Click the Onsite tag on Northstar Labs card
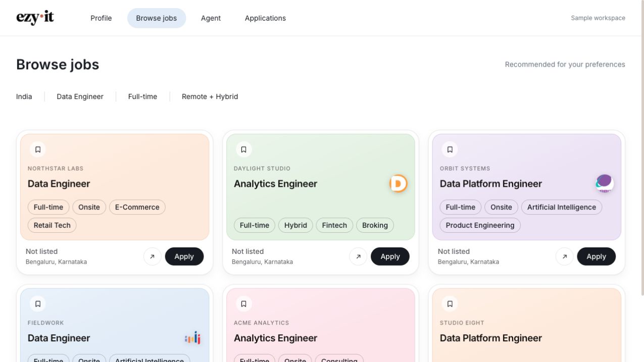This screenshot has height=362, width=644. pyautogui.click(x=89, y=207)
